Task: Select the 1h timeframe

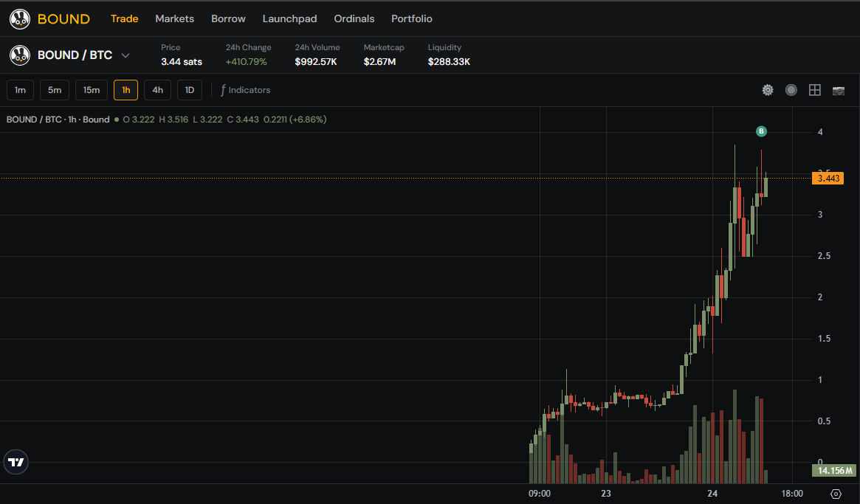Action: (x=125, y=90)
